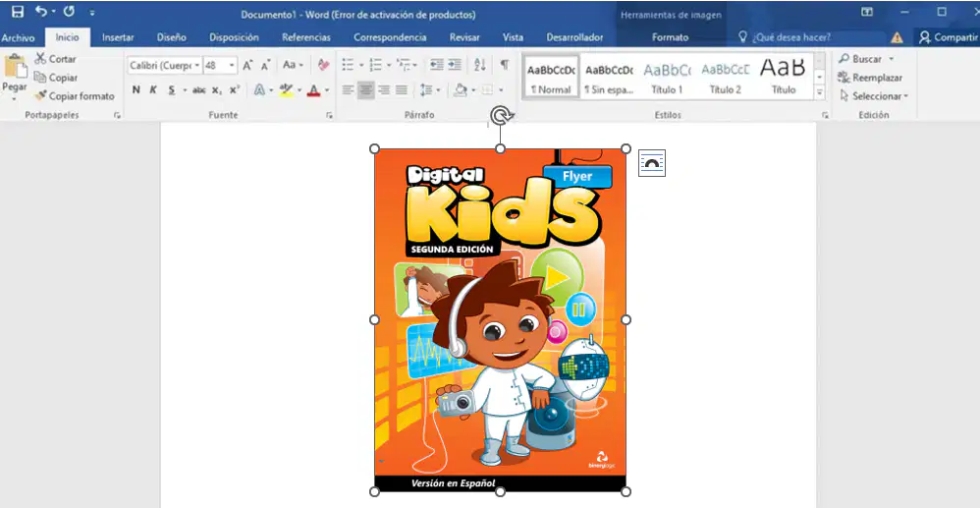Click the Shading paint bucket icon
Image resolution: width=980 pixels, height=508 pixels.
pos(461,90)
